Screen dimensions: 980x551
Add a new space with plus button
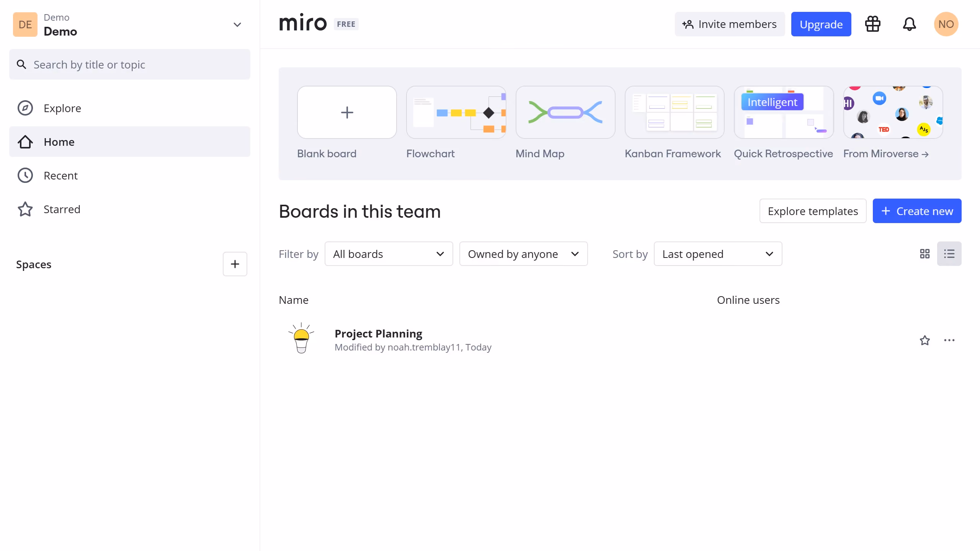(235, 264)
